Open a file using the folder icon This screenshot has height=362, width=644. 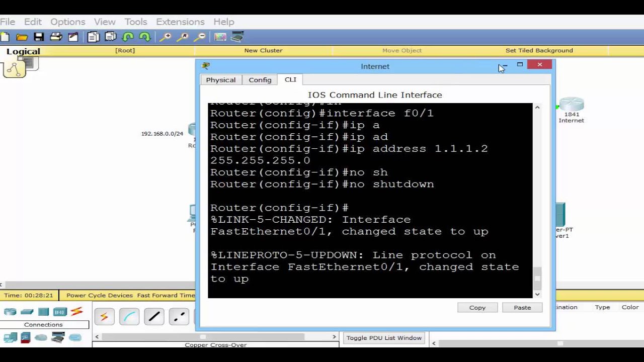pyautogui.click(x=22, y=37)
